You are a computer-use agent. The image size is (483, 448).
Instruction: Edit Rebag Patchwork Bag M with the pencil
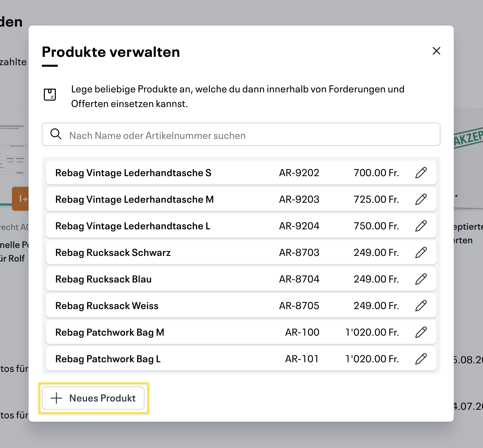pyautogui.click(x=421, y=332)
